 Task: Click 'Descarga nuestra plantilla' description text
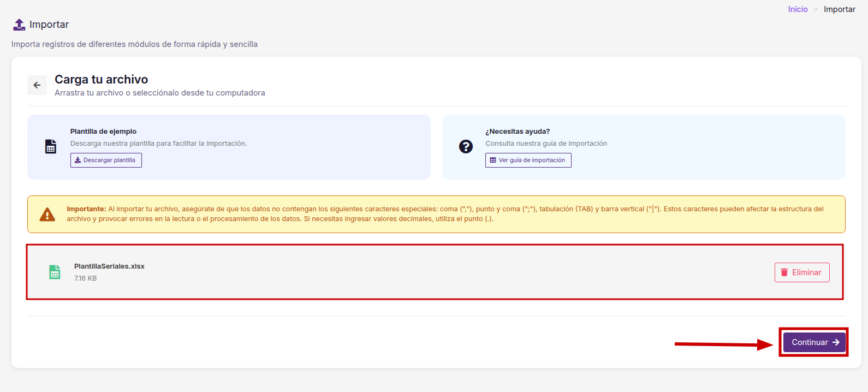158,144
